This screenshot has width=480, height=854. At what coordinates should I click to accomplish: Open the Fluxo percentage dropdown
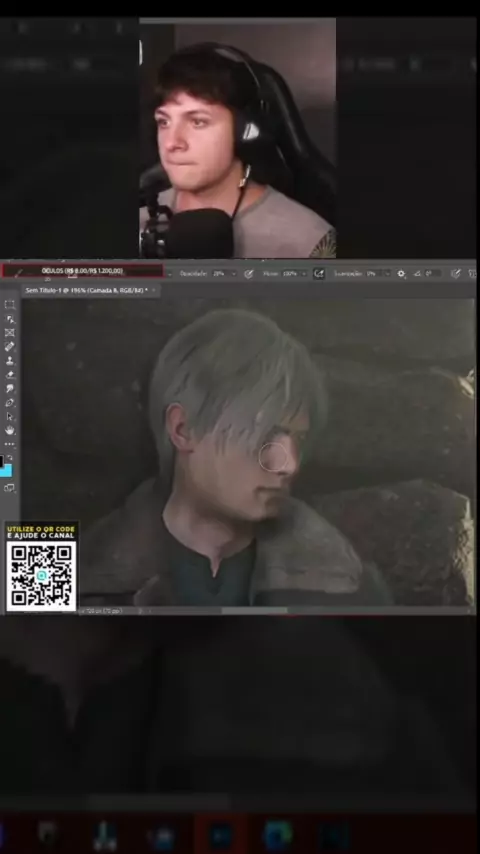(305, 274)
